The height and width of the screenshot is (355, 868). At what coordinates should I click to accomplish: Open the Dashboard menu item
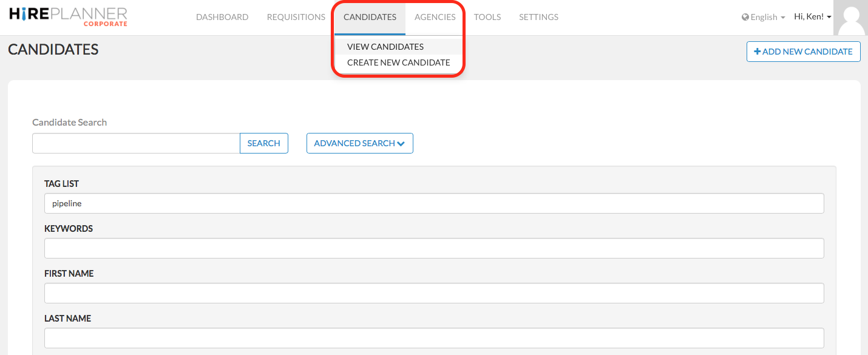click(222, 17)
